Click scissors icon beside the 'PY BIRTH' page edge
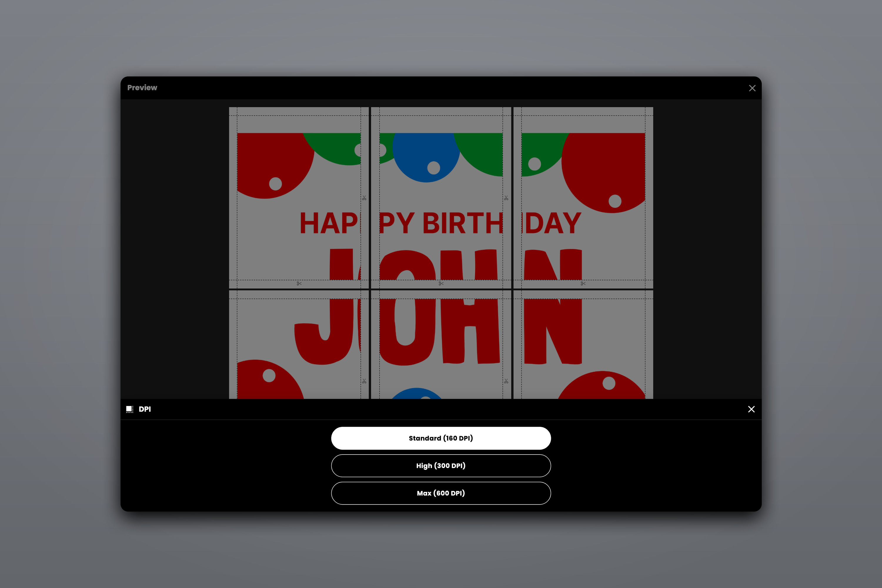The height and width of the screenshot is (588, 882). (x=506, y=198)
